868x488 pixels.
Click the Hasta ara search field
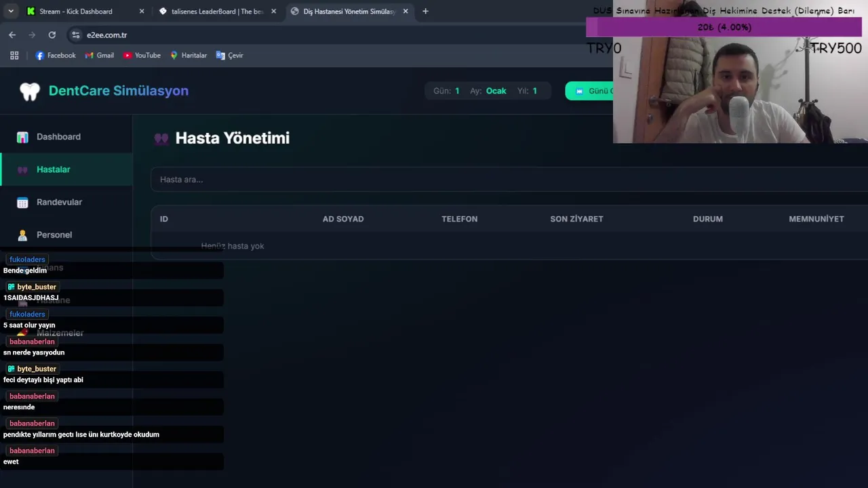[x=509, y=180]
